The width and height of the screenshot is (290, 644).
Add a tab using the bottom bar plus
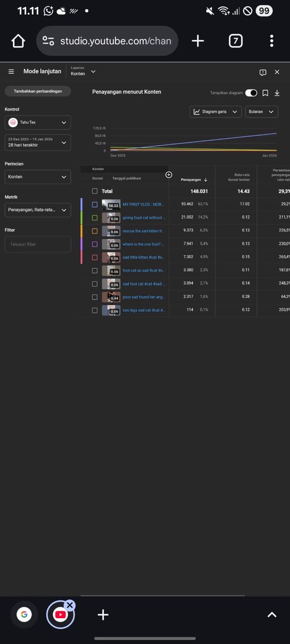103,615
